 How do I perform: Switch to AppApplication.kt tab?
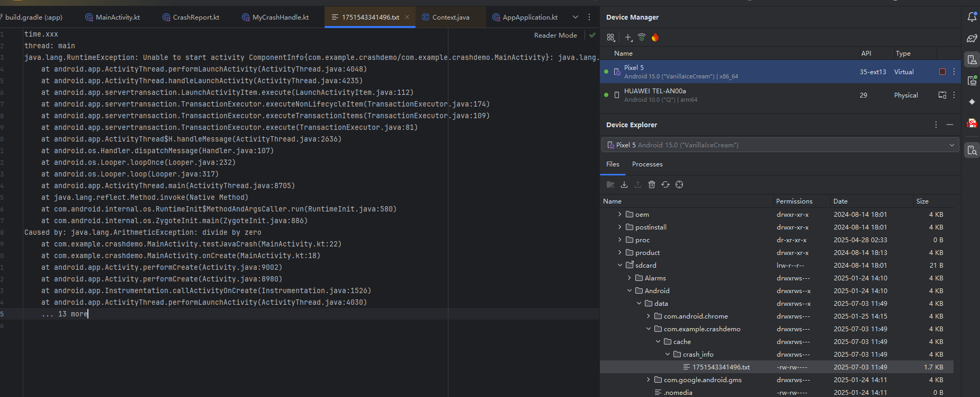tap(525, 17)
